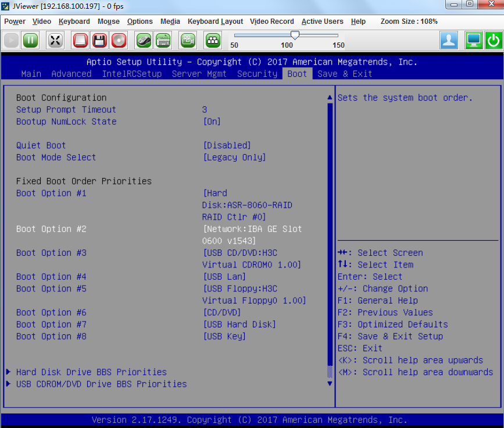Viewport: 504px width, 428px height.
Task: Click the zoom size slider thumb
Action: pos(295,35)
